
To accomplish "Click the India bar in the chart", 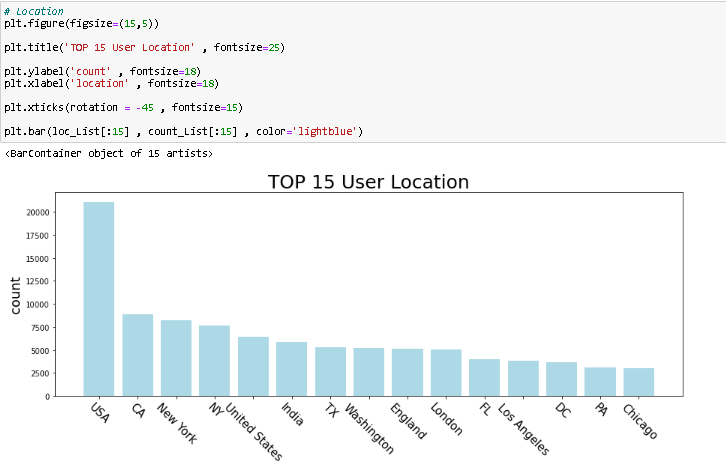I will 292,369.
